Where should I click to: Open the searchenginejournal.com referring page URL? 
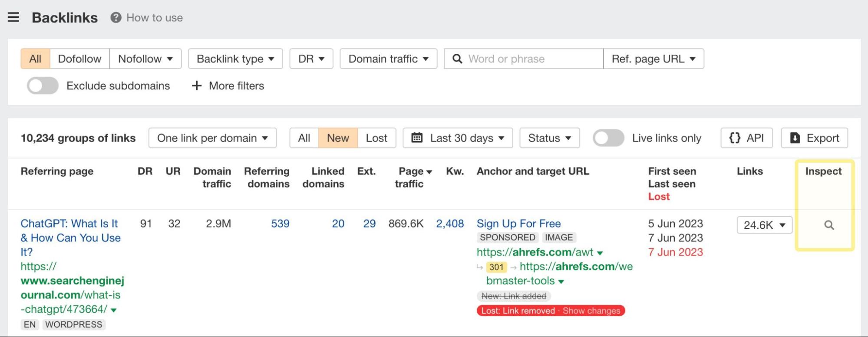(x=72, y=287)
